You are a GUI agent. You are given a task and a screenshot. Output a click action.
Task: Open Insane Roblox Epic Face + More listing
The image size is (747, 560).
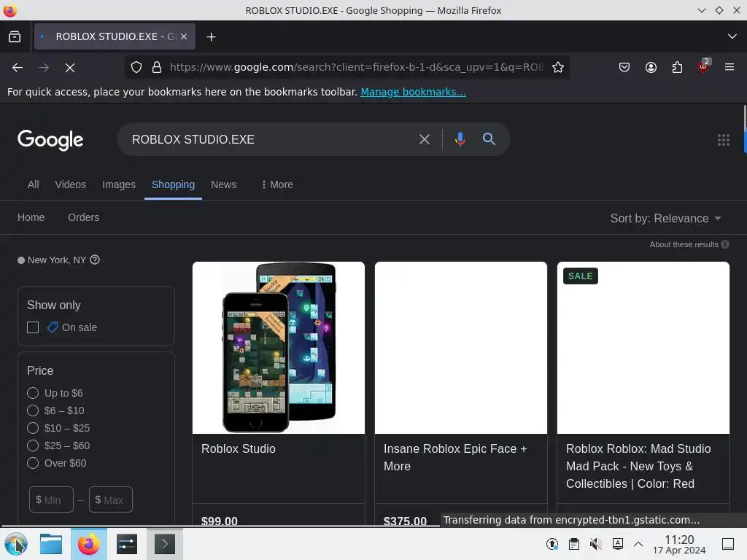[455, 458]
